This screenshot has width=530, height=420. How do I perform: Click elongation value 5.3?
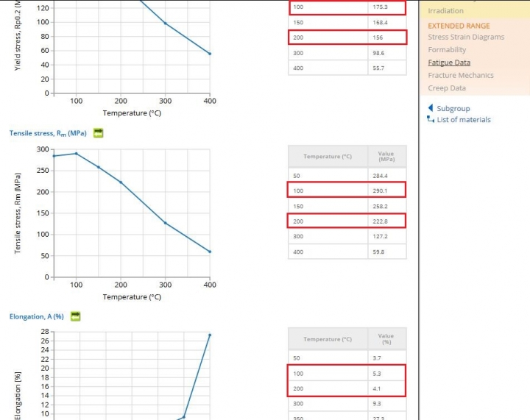377,374
